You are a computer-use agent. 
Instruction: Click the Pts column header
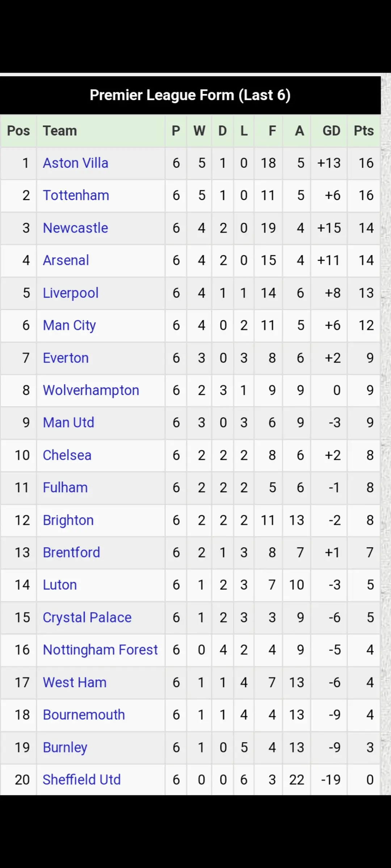(363, 131)
